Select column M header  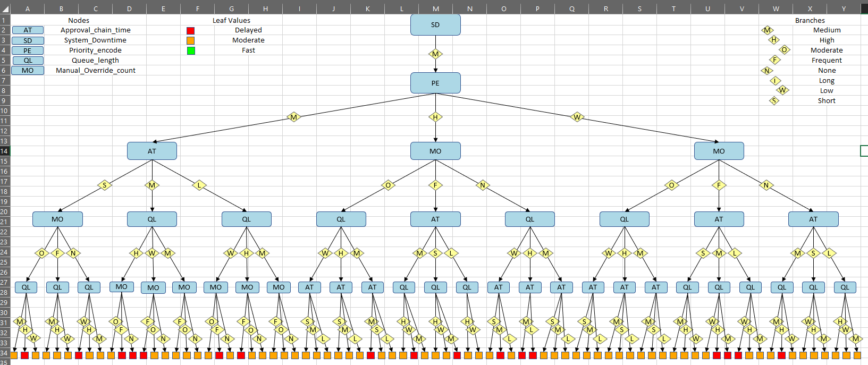click(435, 9)
